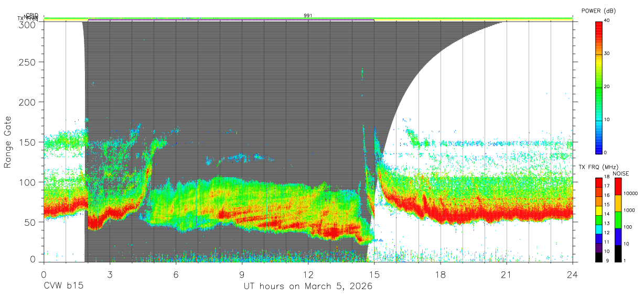Screen dimensions: 644x297
Task: Click the Range Gate y-axis title
Action: (8, 142)
